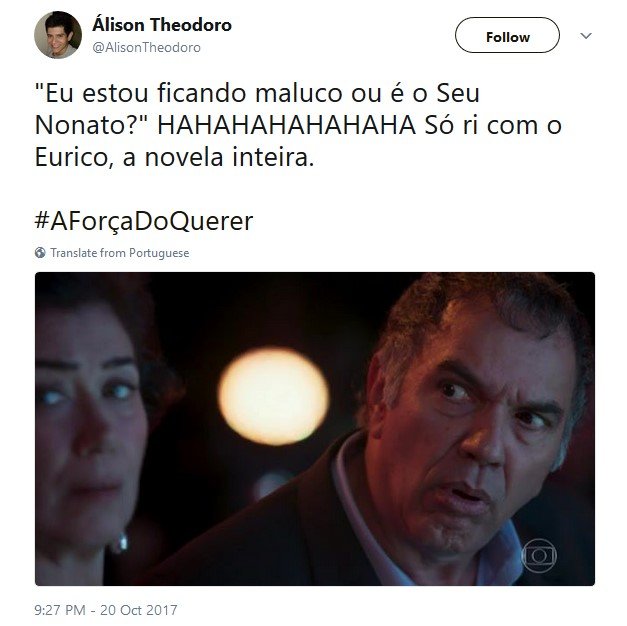The image size is (627, 626).
Task: Open the @AlisonTheodoro handle link
Action: (146, 48)
